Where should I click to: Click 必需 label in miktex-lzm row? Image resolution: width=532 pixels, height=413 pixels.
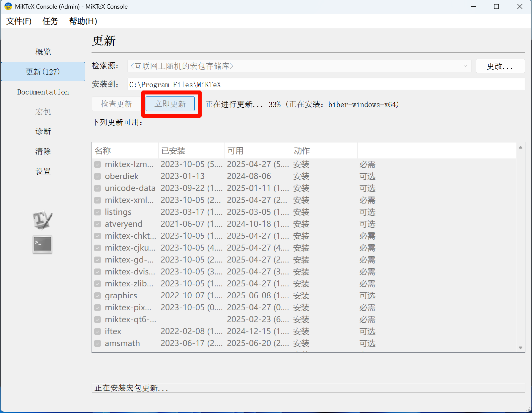367,164
